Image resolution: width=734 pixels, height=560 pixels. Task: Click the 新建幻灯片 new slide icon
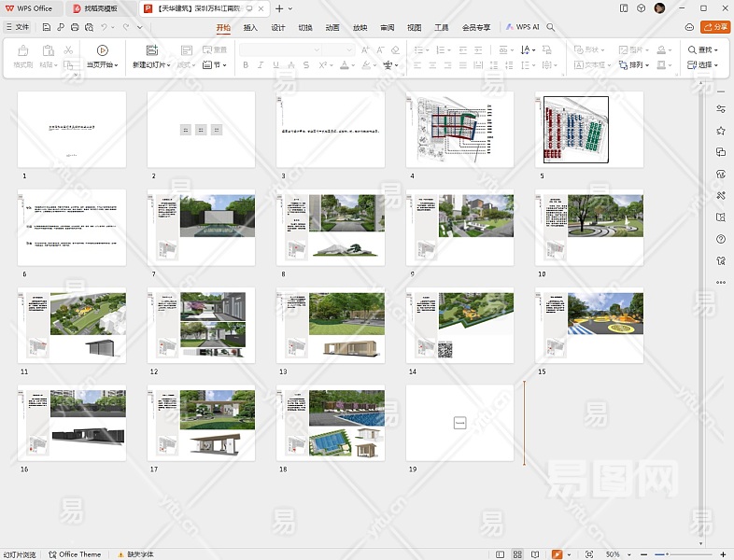(x=151, y=50)
